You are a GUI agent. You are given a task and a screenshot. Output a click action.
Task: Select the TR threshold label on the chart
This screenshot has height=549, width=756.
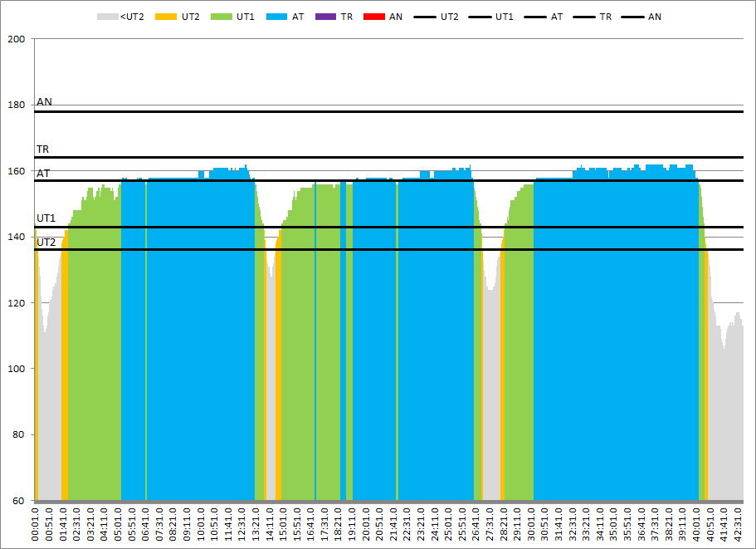(42, 150)
